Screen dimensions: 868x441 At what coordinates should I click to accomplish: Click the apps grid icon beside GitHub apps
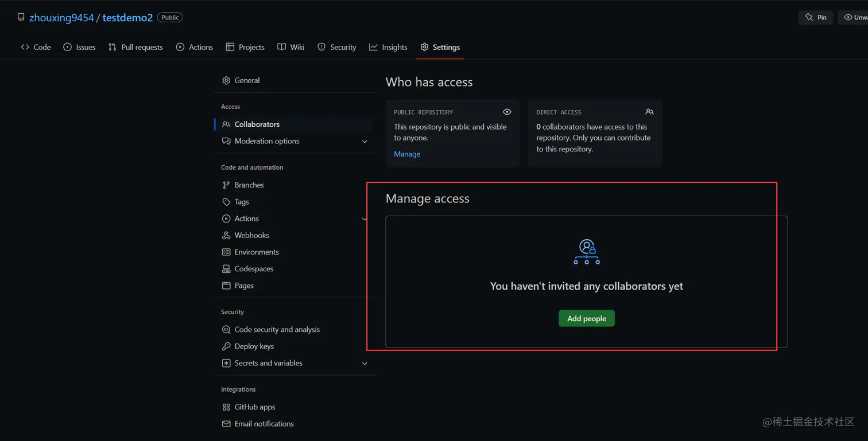point(226,407)
